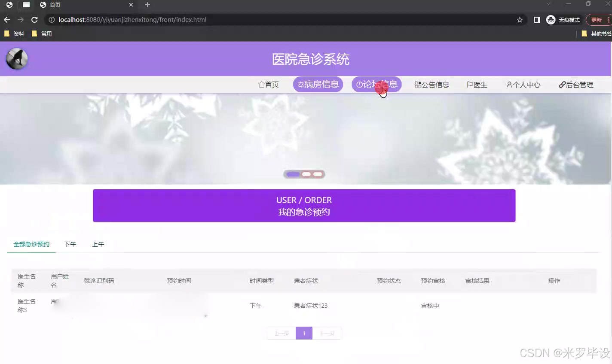The width and height of the screenshot is (612, 364).
Task: Go to 下一页 in pagination
Action: point(327,333)
